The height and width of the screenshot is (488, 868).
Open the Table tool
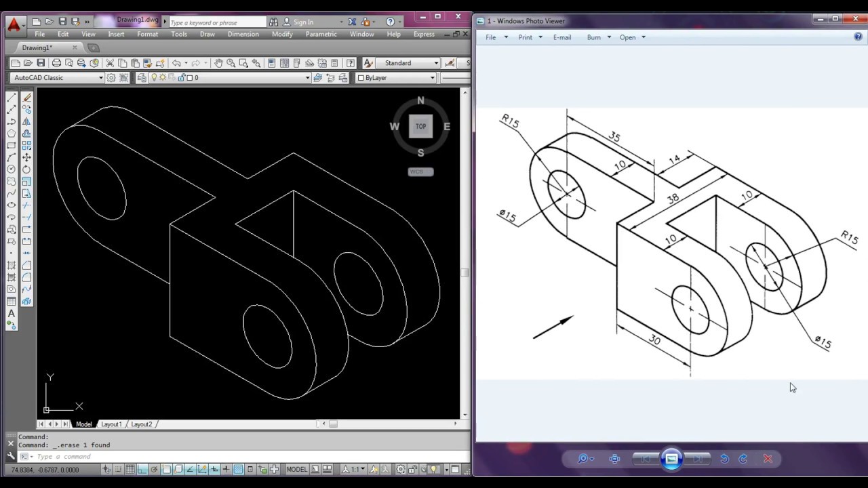coord(12,301)
